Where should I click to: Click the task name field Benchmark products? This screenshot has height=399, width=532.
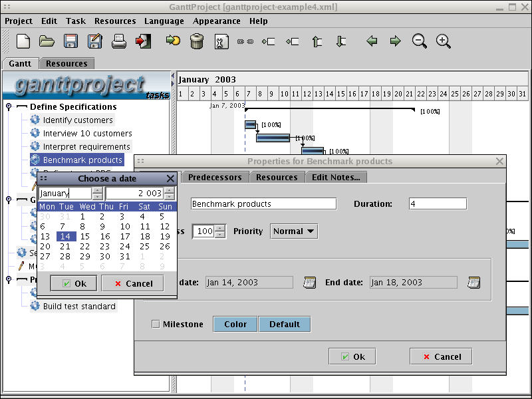[263, 203]
